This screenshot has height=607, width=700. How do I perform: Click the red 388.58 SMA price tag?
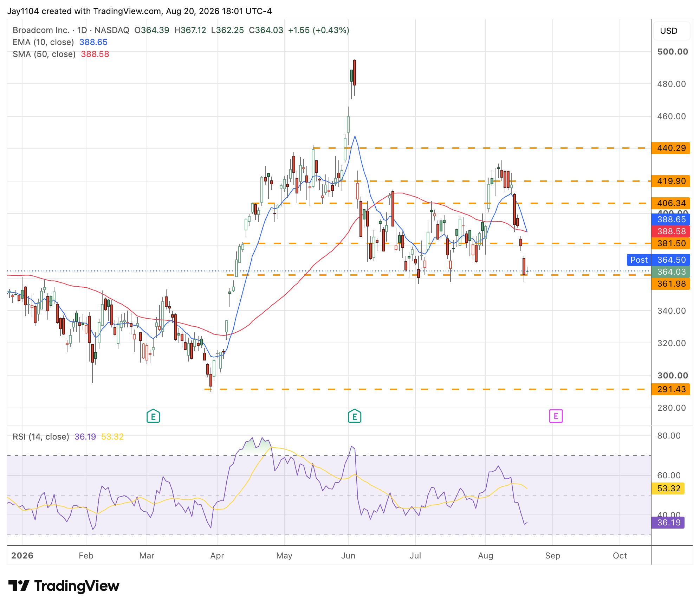(670, 231)
